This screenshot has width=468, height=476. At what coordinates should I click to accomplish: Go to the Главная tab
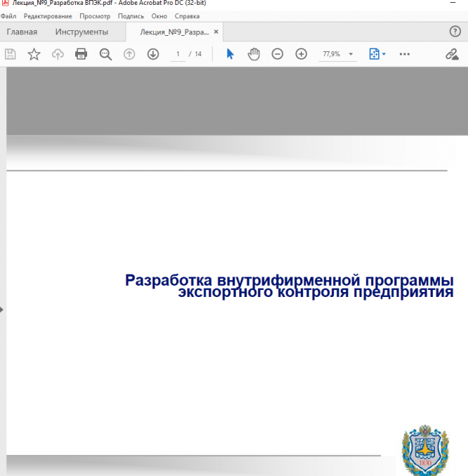[22, 32]
